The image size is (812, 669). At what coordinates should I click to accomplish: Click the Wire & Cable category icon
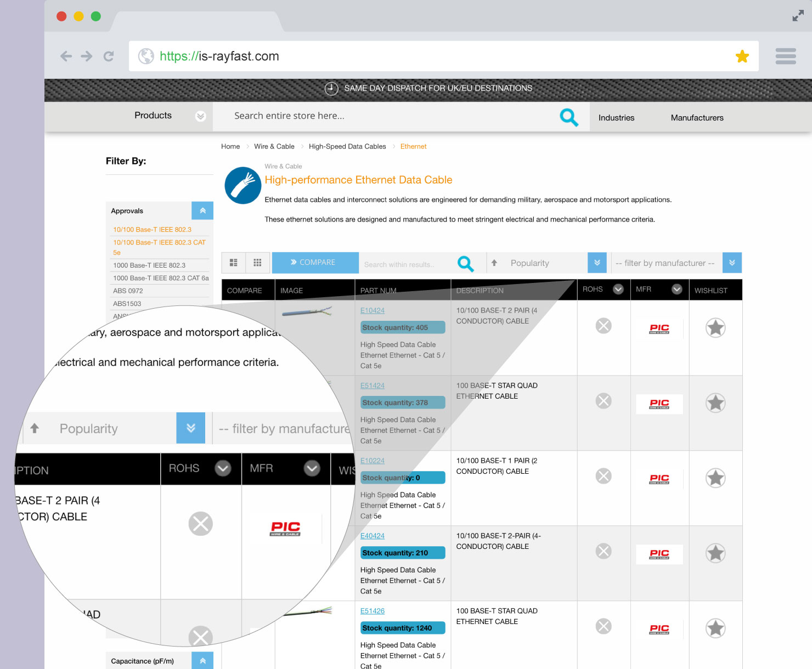[x=243, y=185]
